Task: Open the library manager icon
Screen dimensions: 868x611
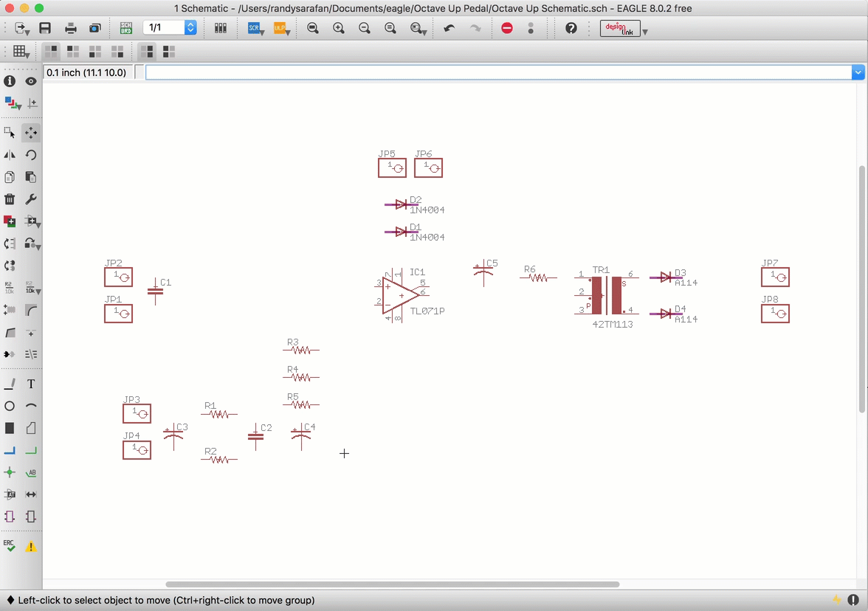Action: 220,28
